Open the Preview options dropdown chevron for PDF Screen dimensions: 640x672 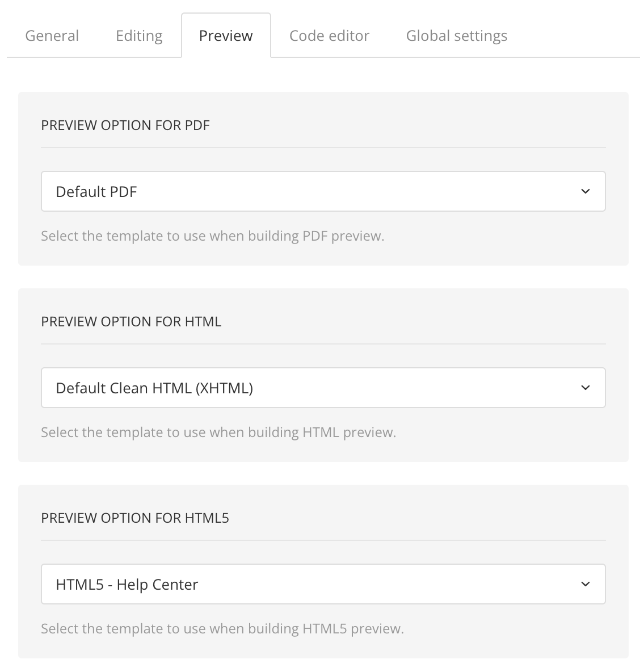pos(586,191)
